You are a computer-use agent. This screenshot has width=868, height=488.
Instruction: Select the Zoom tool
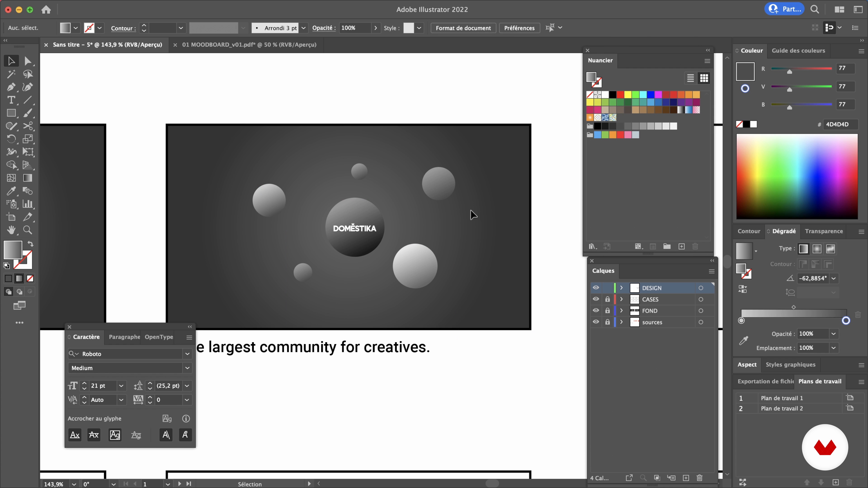(28, 230)
